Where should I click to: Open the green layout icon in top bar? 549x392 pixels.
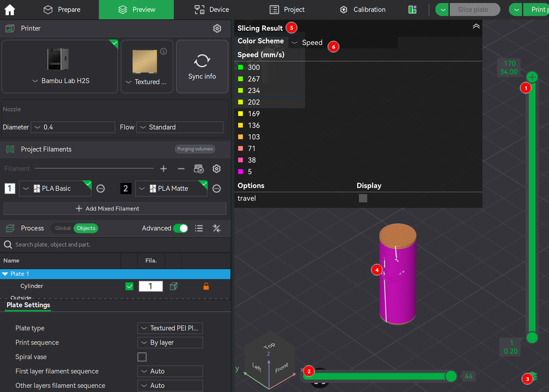tap(413, 10)
